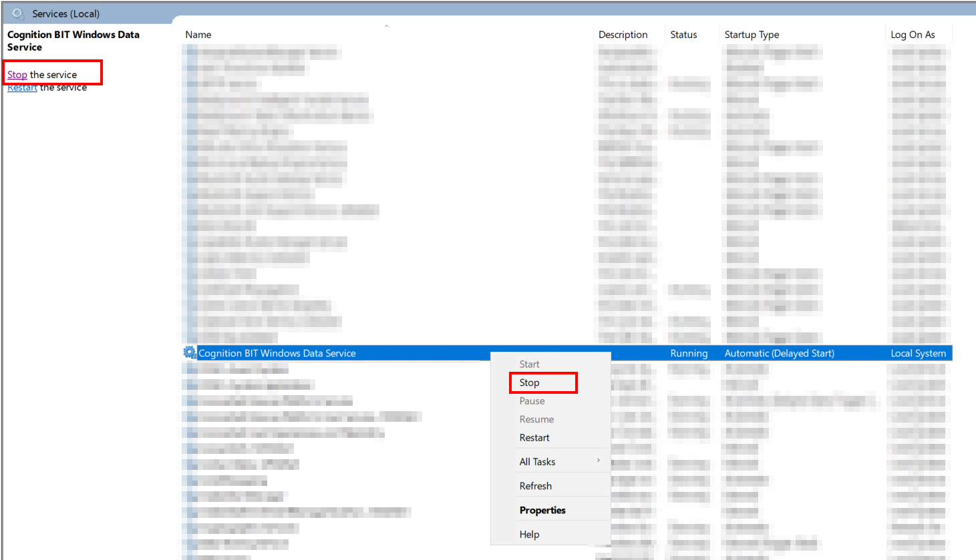Screen dimensions: 976x560
Task: Choose Restart in the context menu
Action: [534, 438]
